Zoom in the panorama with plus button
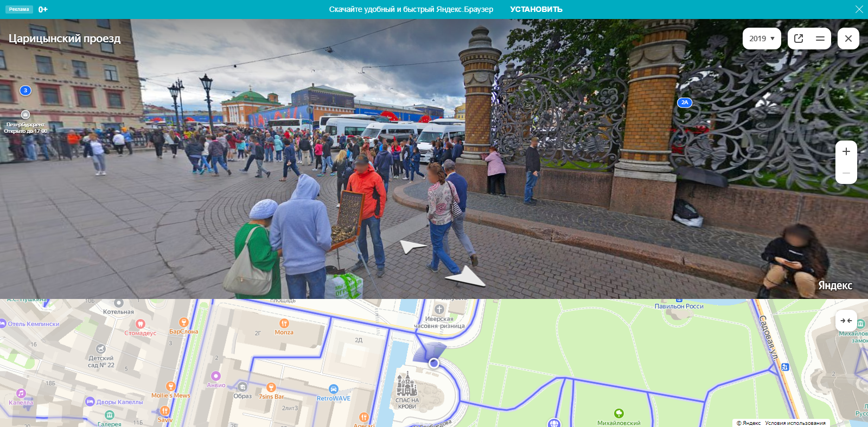Viewport: 868px width, 427px height. 846,152
